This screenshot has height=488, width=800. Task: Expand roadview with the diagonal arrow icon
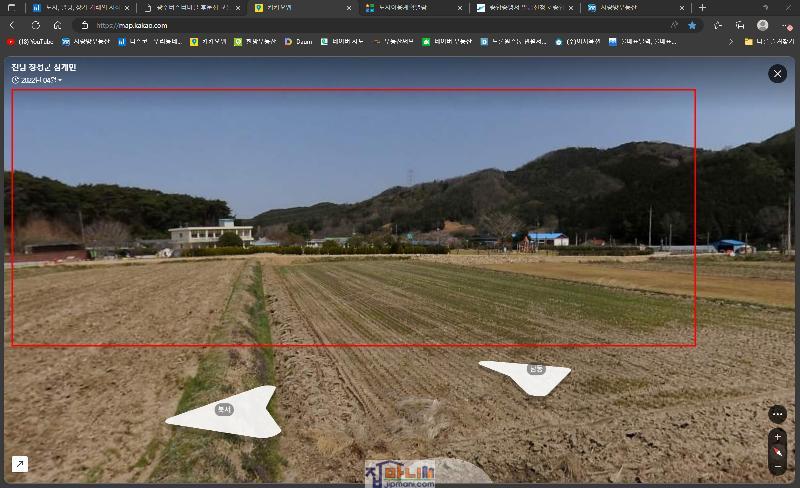[x=20, y=464]
